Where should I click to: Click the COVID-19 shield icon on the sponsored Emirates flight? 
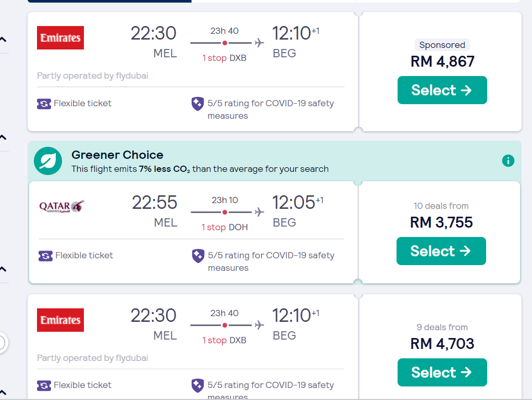coord(197,104)
